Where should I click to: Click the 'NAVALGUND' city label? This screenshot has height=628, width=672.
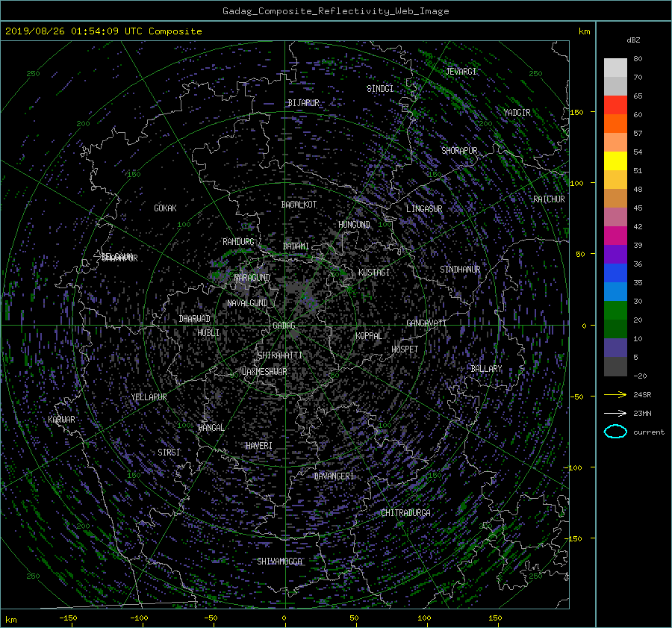pyautogui.click(x=247, y=303)
